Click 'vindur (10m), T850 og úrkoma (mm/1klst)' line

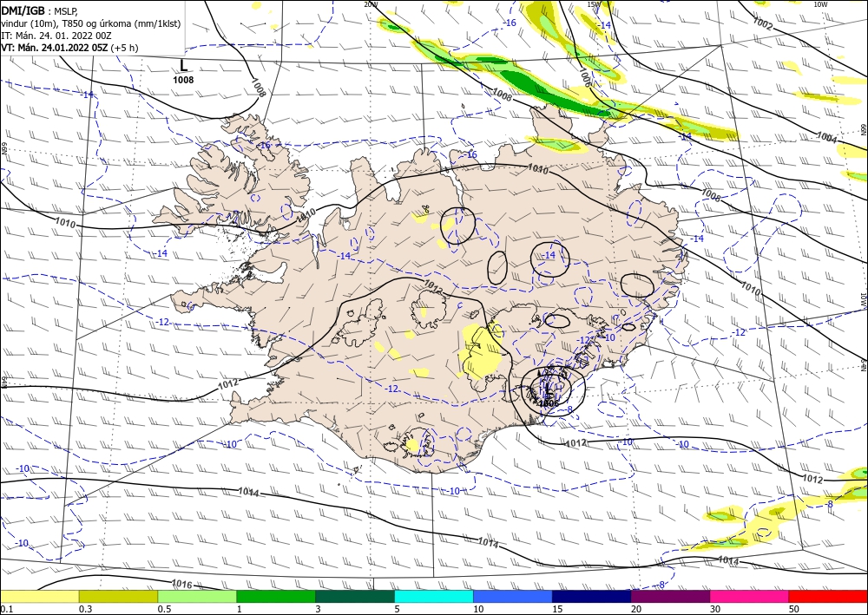pos(91,23)
